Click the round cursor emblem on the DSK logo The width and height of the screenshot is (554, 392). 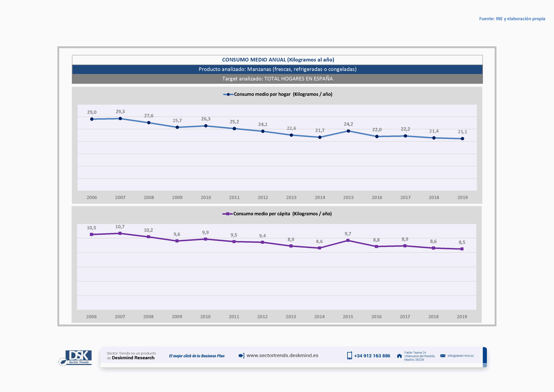pyautogui.click(x=63, y=362)
